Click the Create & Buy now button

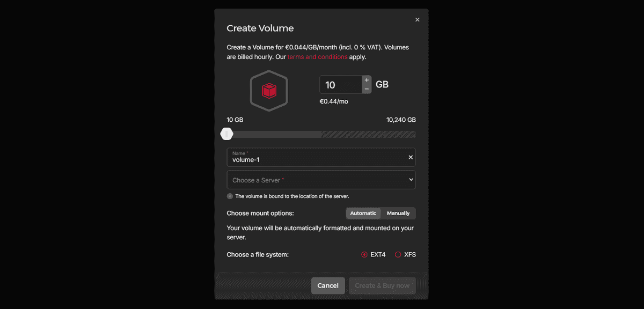tap(382, 285)
